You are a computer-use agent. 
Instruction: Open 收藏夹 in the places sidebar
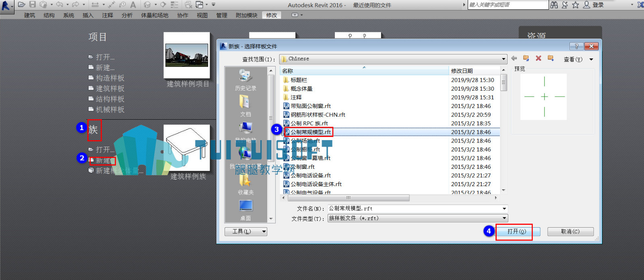(246, 185)
